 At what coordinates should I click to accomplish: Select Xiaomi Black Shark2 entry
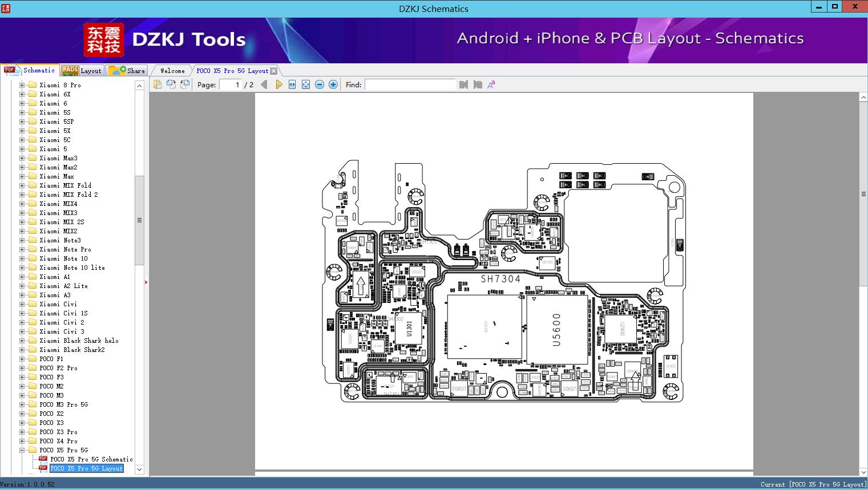(72, 350)
